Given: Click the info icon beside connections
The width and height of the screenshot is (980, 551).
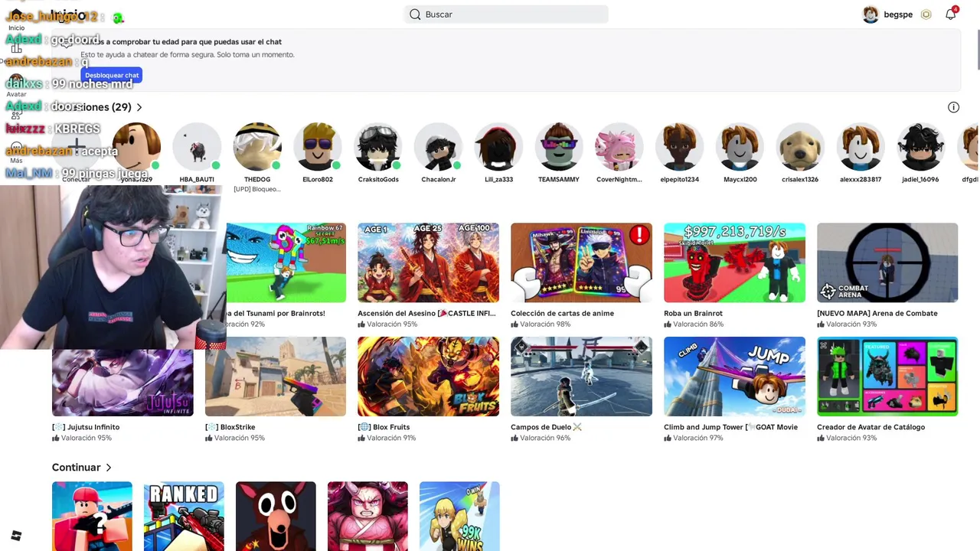Looking at the screenshot, I should point(953,107).
